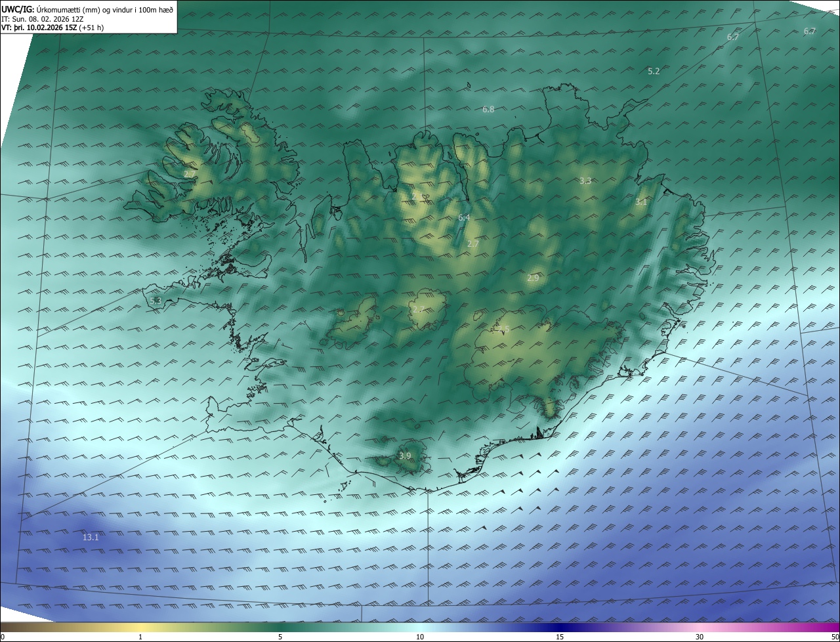Click the 13.1 precipitation value offshore
Image resolution: width=840 pixels, height=642 pixels.
click(91, 537)
